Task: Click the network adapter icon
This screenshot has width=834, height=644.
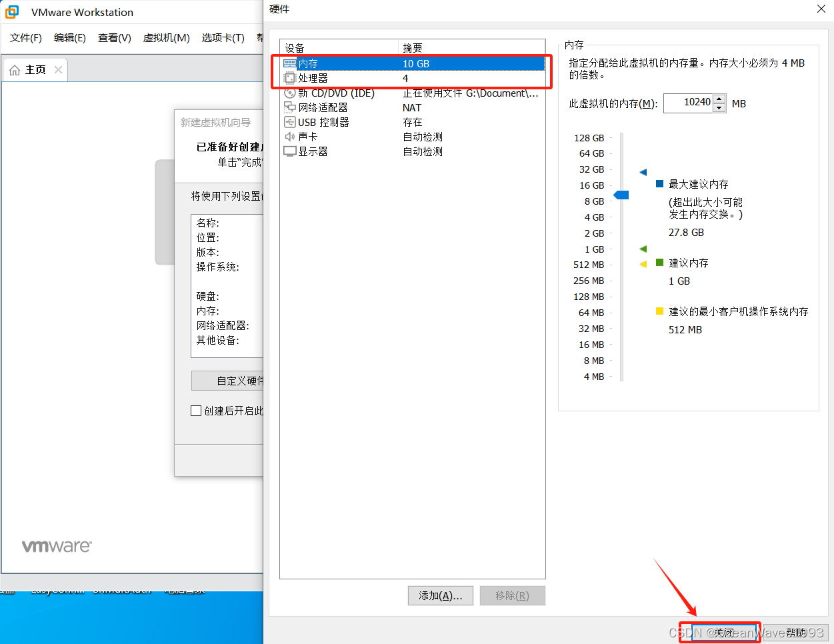Action: pos(290,107)
